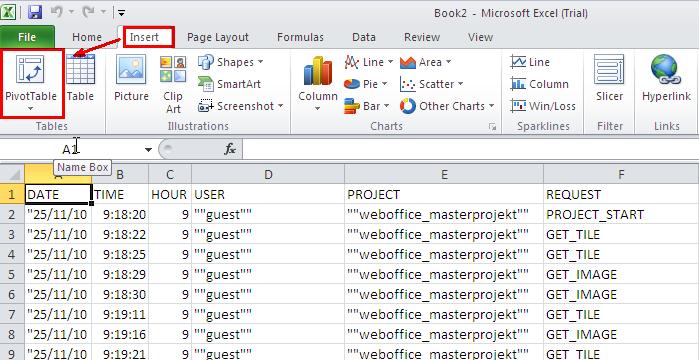
Task: Switch to the View tab
Action: pyautogui.click(x=480, y=37)
